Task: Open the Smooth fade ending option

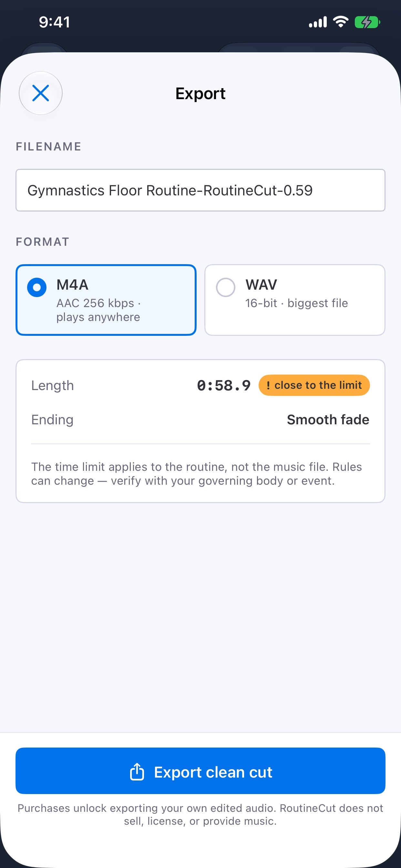Action: coord(328,419)
